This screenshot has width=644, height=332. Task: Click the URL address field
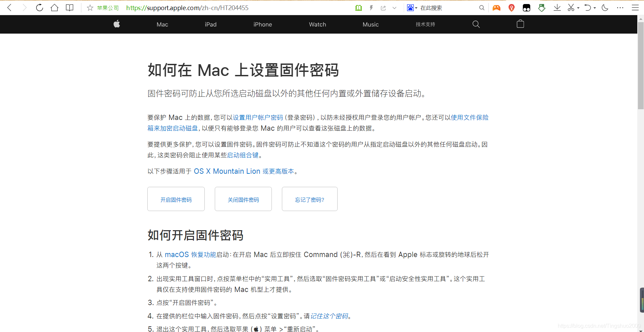coord(187,8)
